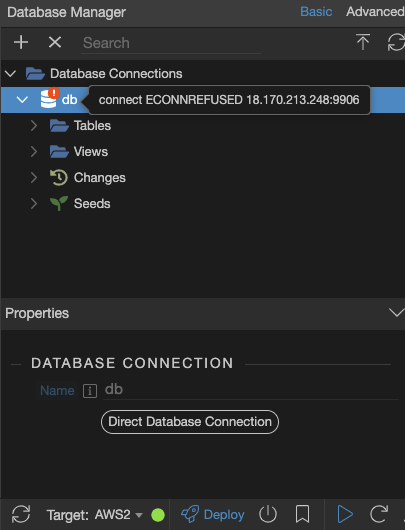The width and height of the screenshot is (405, 530).
Task: Click the blue play icon in the bottom bar
Action: [x=345, y=514]
